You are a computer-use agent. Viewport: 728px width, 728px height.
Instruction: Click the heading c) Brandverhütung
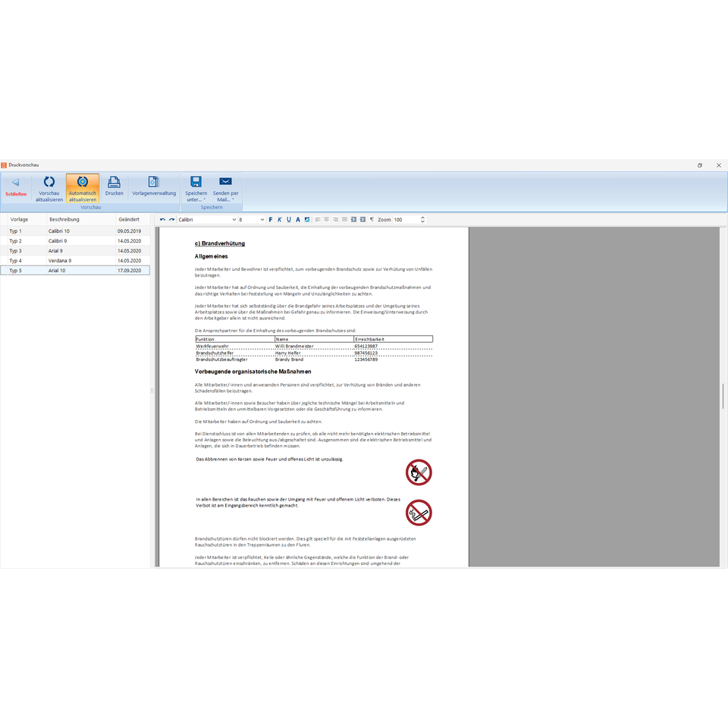click(x=220, y=243)
